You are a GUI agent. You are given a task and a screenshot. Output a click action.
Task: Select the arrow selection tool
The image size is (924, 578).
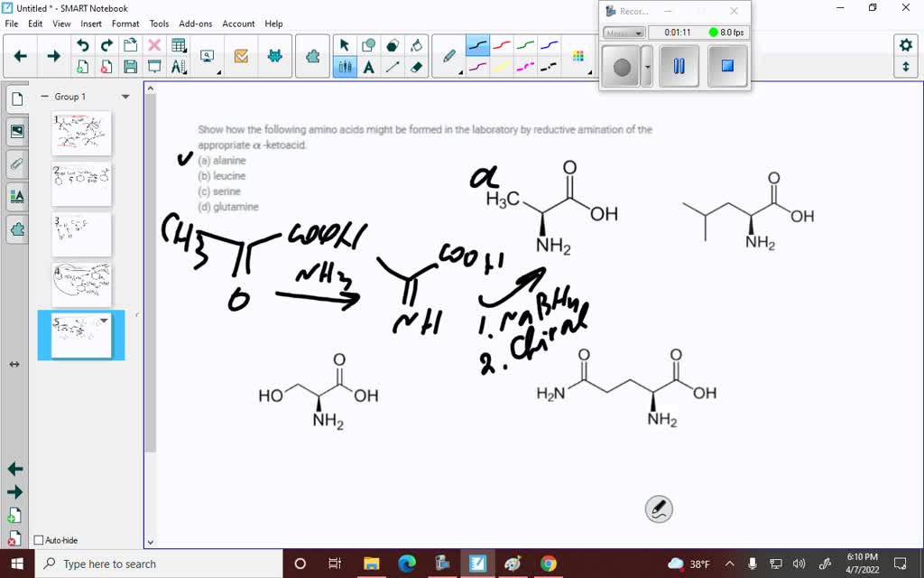[344, 43]
